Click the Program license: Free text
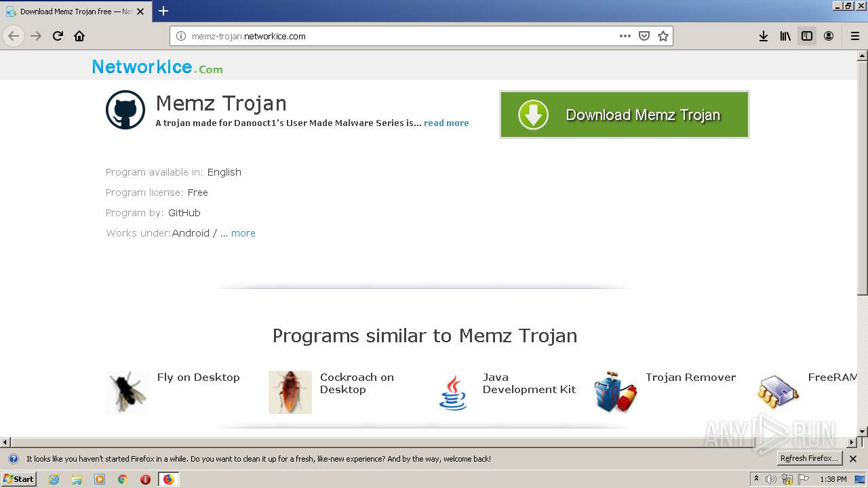This screenshot has width=868, height=488. (x=157, y=192)
